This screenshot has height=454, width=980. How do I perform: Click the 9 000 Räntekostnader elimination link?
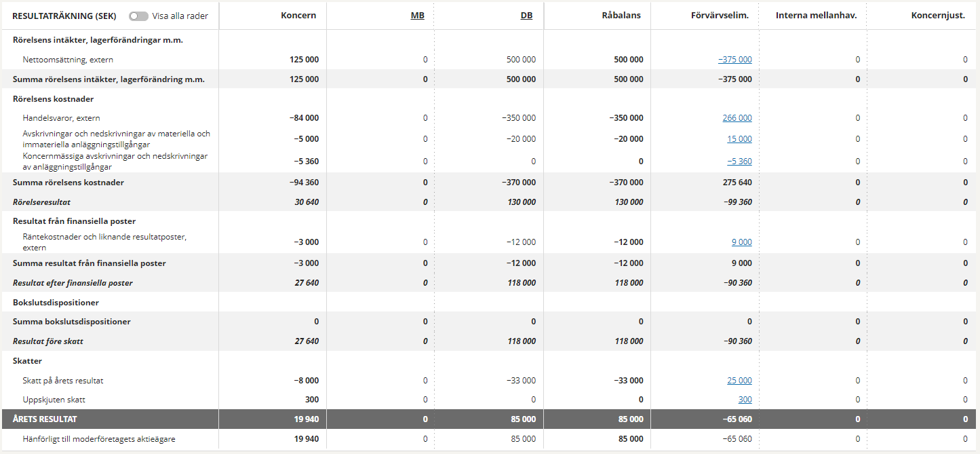coord(741,242)
